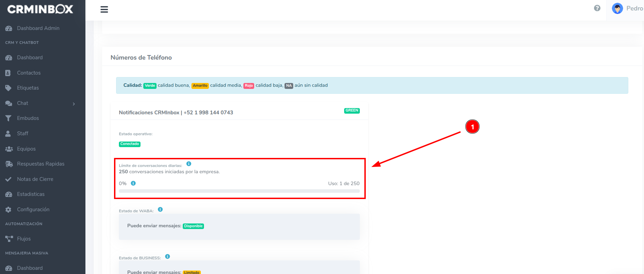This screenshot has width=644, height=274.
Task: Click the CRMINBOX logo
Action: click(x=40, y=9)
